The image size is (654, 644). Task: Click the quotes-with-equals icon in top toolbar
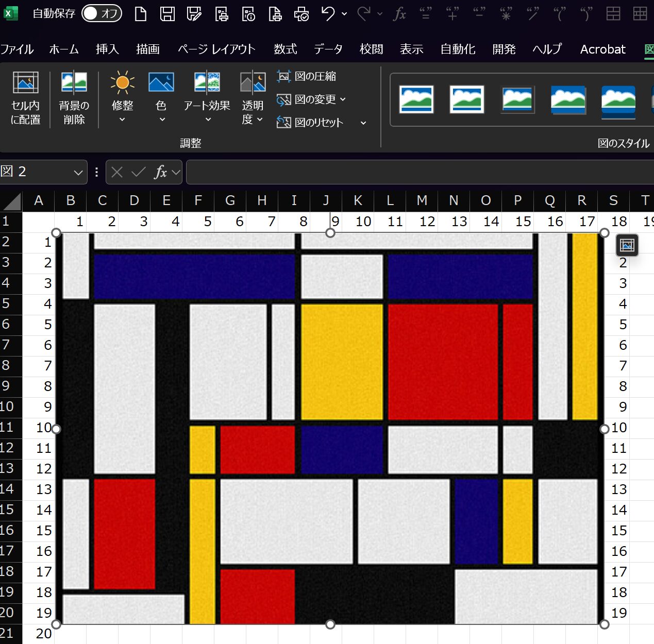426,14
